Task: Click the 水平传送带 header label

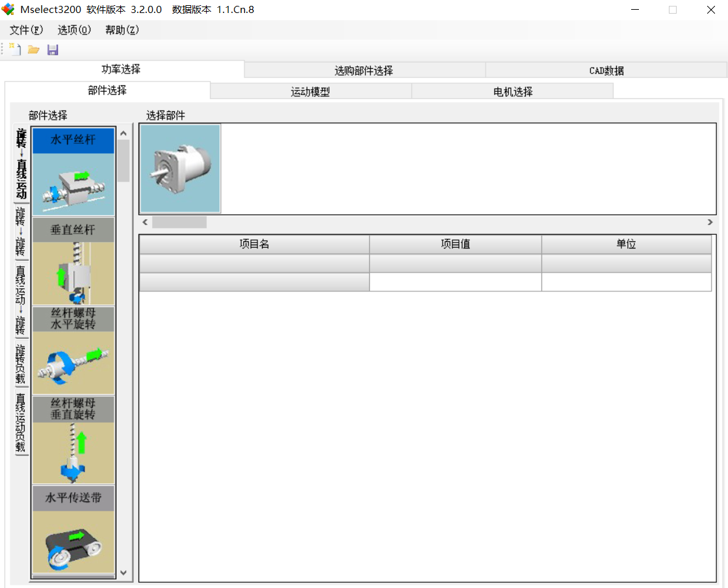Action: (x=73, y=498)
